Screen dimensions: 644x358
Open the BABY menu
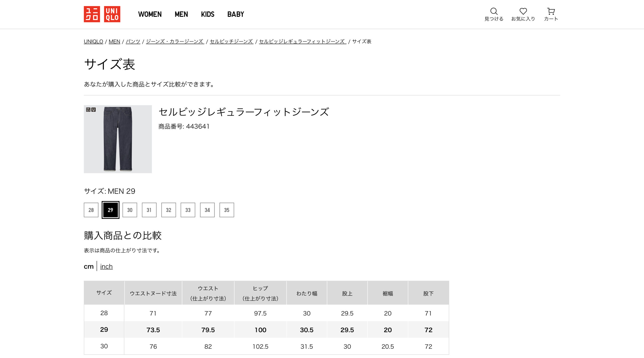click(x=235, y=14)
